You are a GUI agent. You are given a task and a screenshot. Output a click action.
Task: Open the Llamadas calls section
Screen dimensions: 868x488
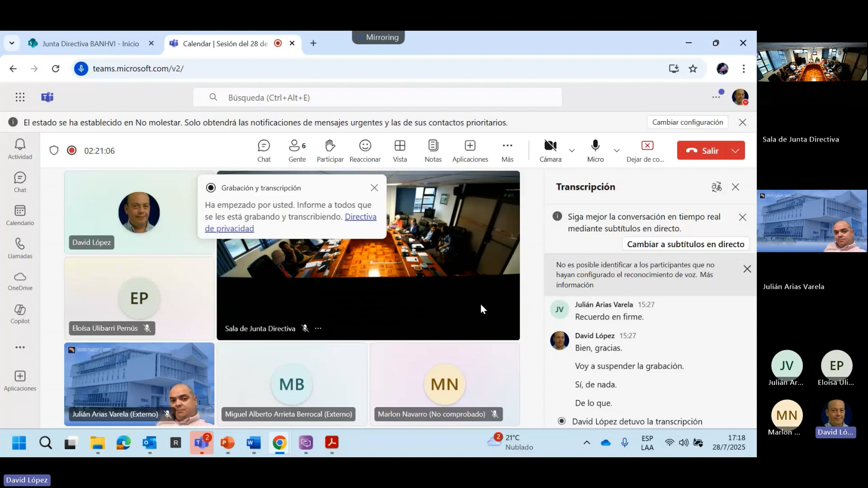[x=20, y=249]
